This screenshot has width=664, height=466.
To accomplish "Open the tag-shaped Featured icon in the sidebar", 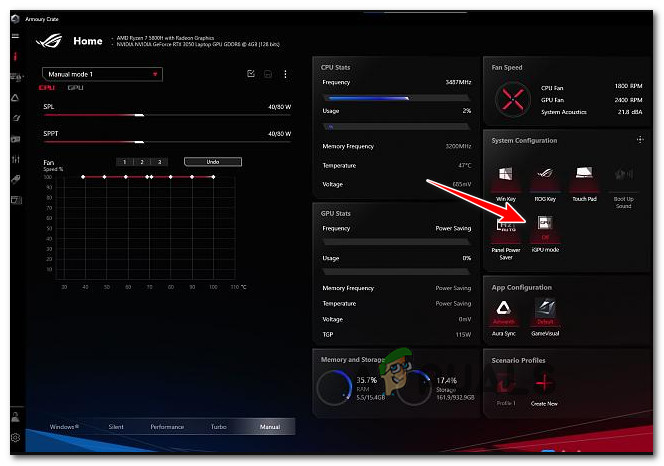I will (16, 180).
